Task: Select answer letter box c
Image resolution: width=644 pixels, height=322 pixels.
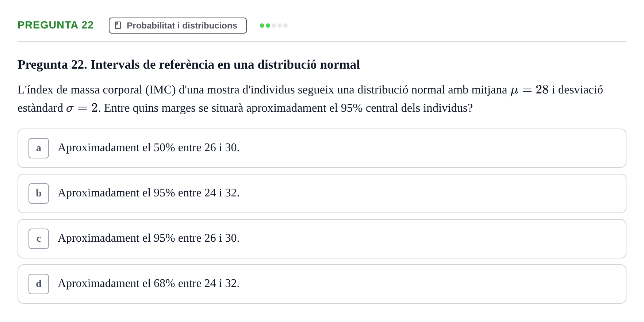Action: pyautogui.click(x=39, y=239)
